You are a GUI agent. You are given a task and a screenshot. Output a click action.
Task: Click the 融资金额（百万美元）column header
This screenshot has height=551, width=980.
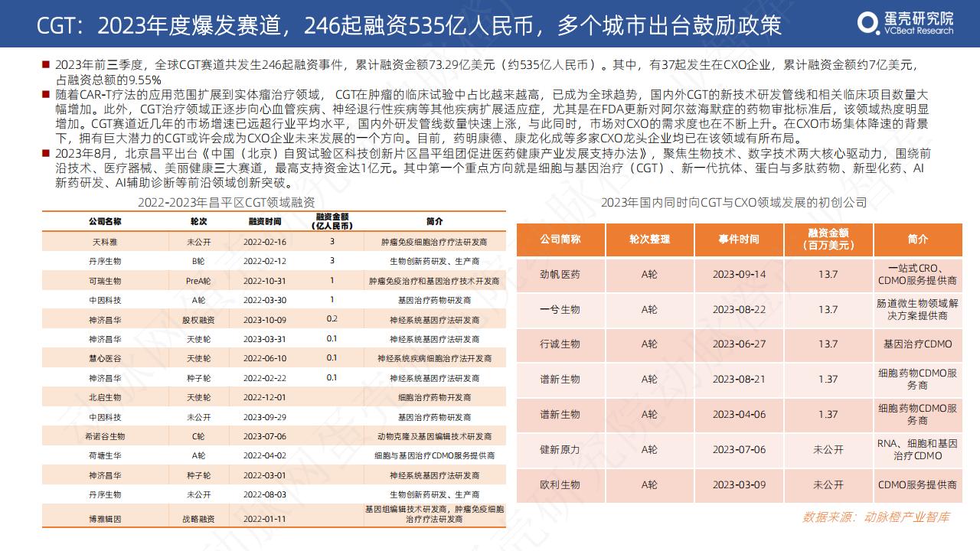point(828,240)
